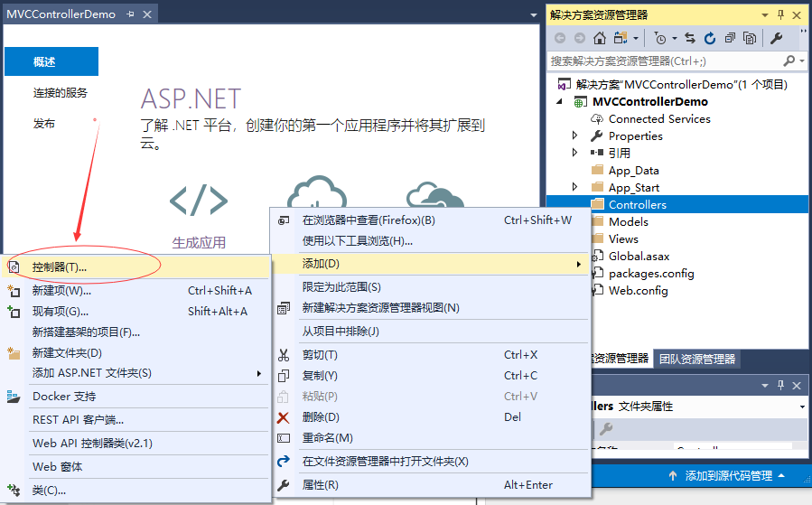Expand the App_Start folder node
Image resolution: width=812 pixels, height=505 pixels.
575,187
